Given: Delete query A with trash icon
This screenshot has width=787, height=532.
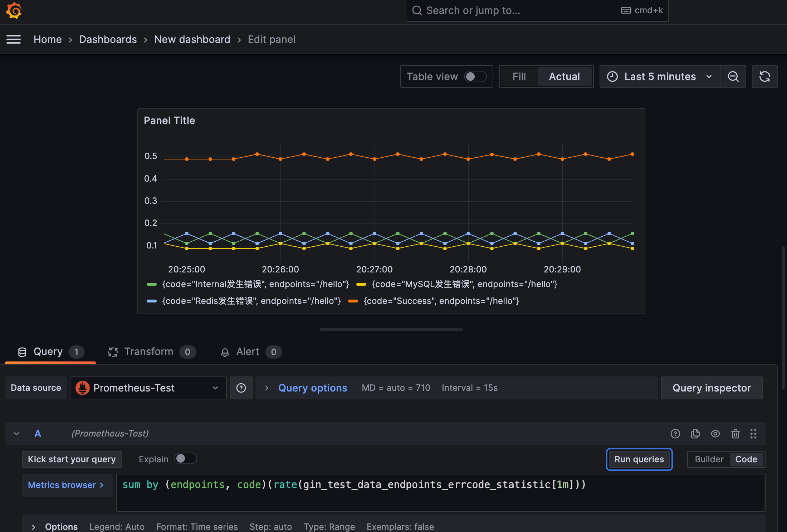Looking at the screenshot, I should pos(735,434).
